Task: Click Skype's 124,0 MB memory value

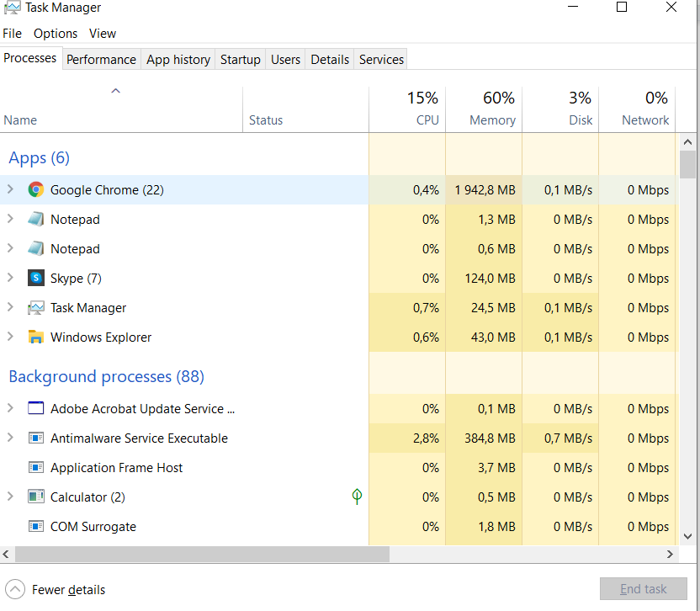Action: coord(490,279)
